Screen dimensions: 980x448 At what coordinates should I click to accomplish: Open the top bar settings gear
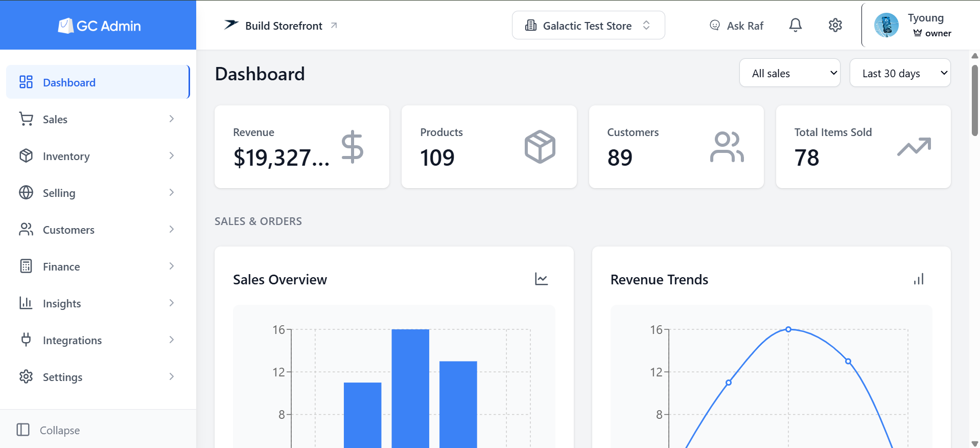835,25
